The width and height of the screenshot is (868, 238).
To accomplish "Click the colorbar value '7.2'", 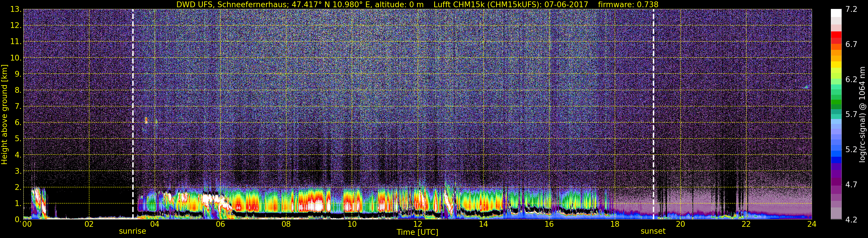I will tap(851, 10).
